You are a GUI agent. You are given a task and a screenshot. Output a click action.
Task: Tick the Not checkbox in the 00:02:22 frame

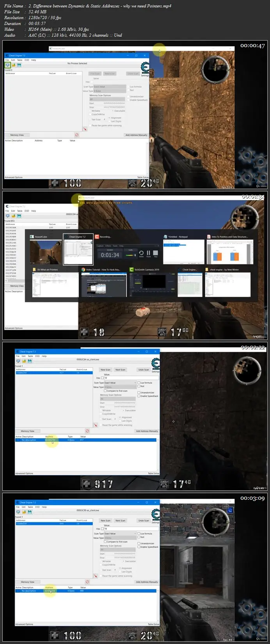click(x=139, y=386)
